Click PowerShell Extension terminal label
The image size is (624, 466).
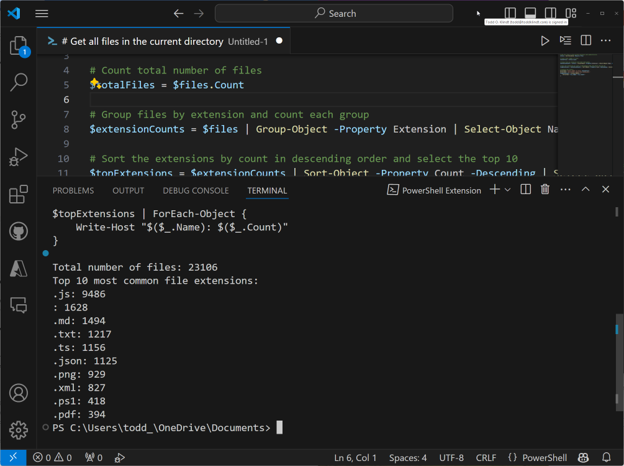point(434,190)
